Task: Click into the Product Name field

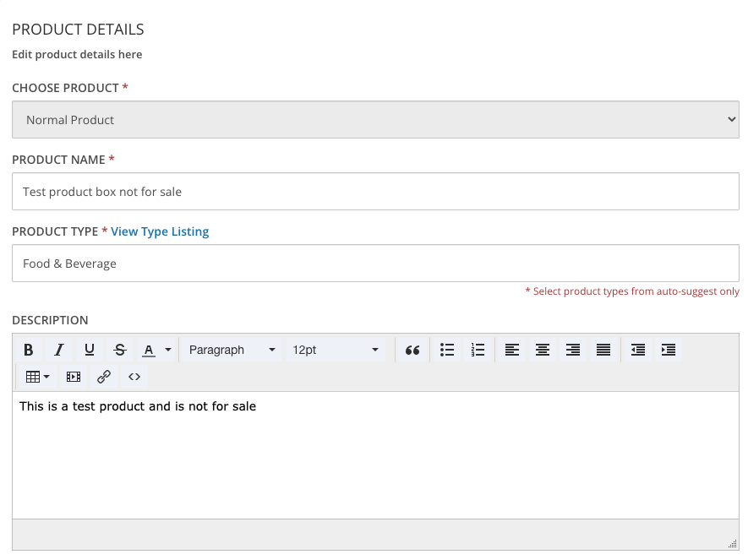Action: [x=375, y=192]
